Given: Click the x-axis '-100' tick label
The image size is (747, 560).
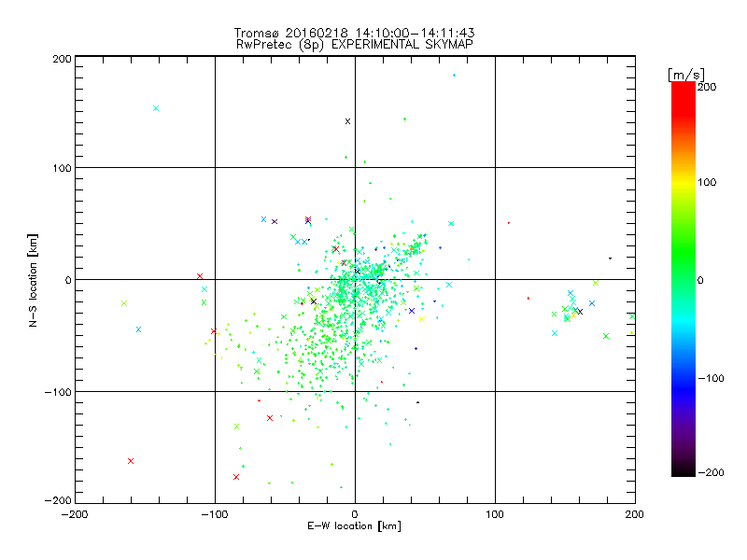Looking at the screenshot, I should [x=215, y=514].
